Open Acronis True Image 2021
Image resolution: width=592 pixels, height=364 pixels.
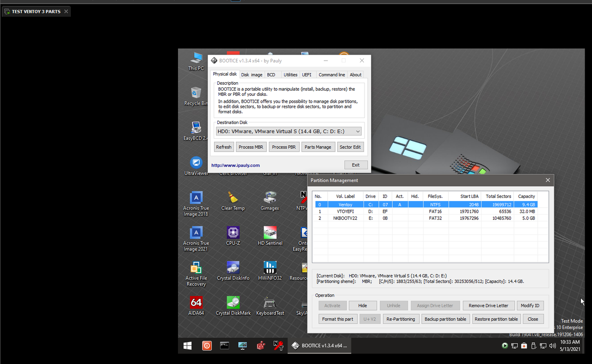click(196, 239)
